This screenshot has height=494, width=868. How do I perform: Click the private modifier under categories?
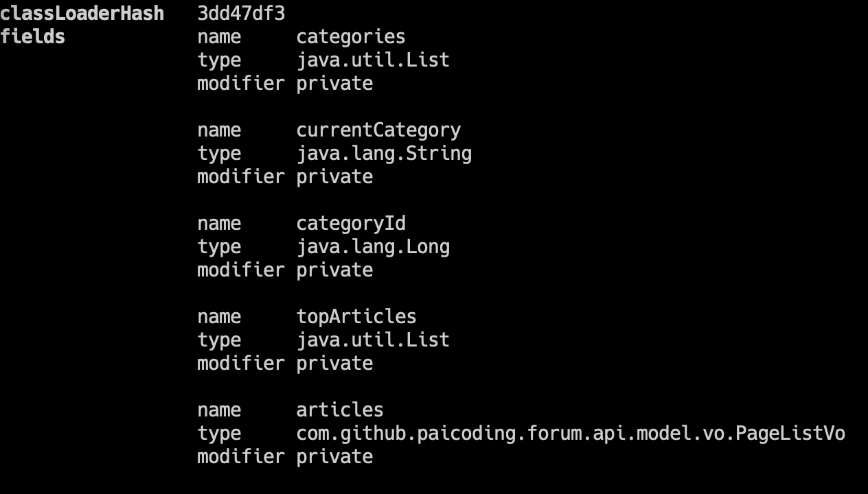[334, 84]
